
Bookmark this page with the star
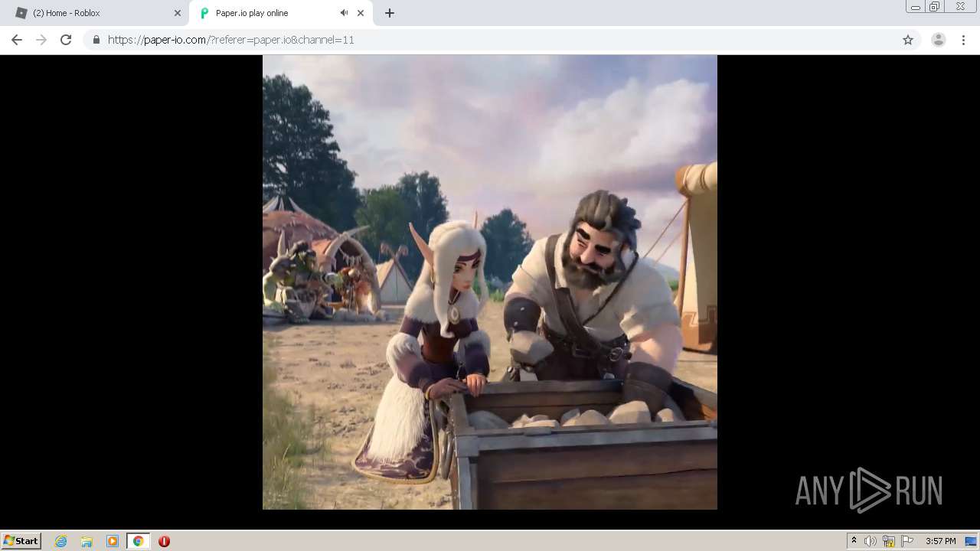908,40
